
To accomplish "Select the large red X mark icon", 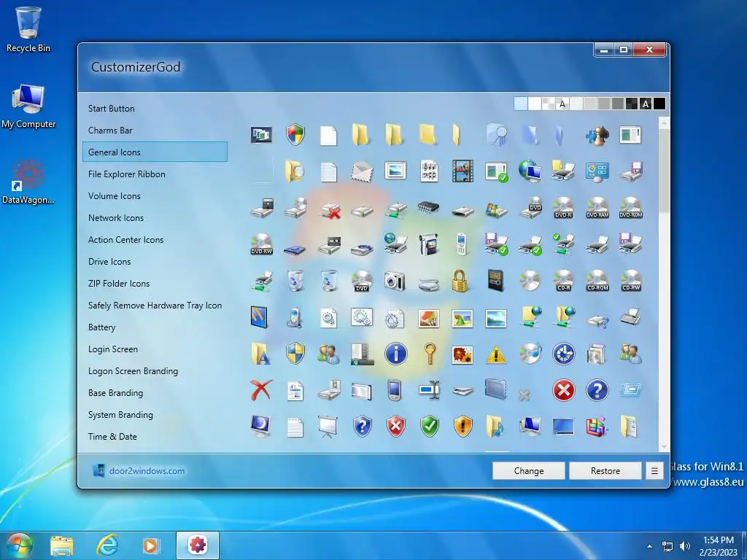I will 261,390.
